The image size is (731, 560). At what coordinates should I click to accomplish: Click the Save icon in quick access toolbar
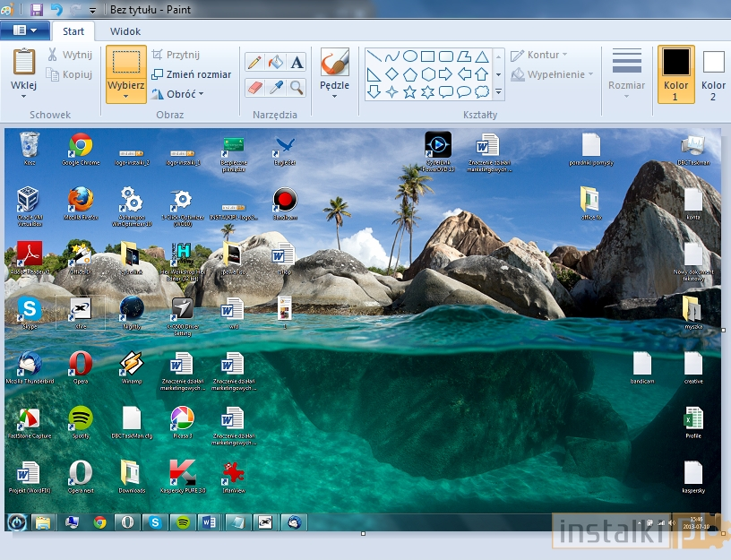click(x=37, y=10)
